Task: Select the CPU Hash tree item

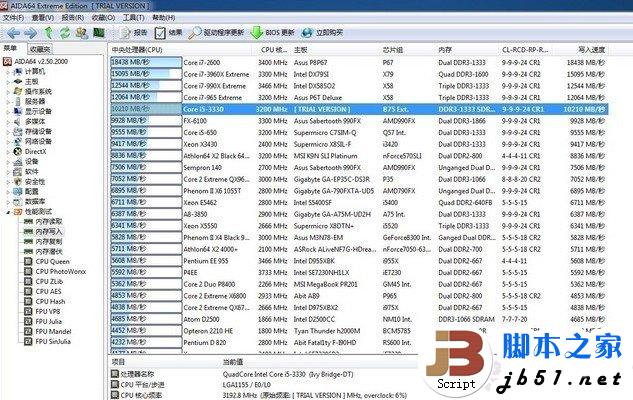Action: click(x=50, y=302)
